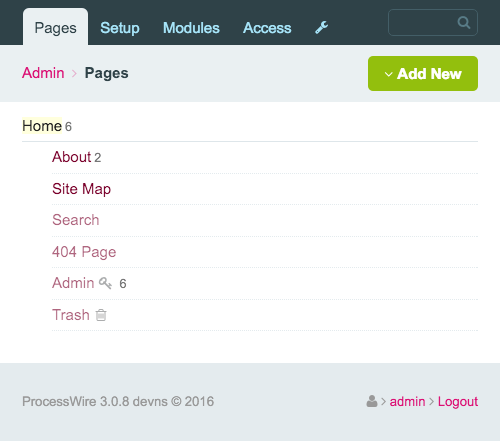Screen dimensions: 500x441
Task: Expand the Home tree item
Action: 42,126
